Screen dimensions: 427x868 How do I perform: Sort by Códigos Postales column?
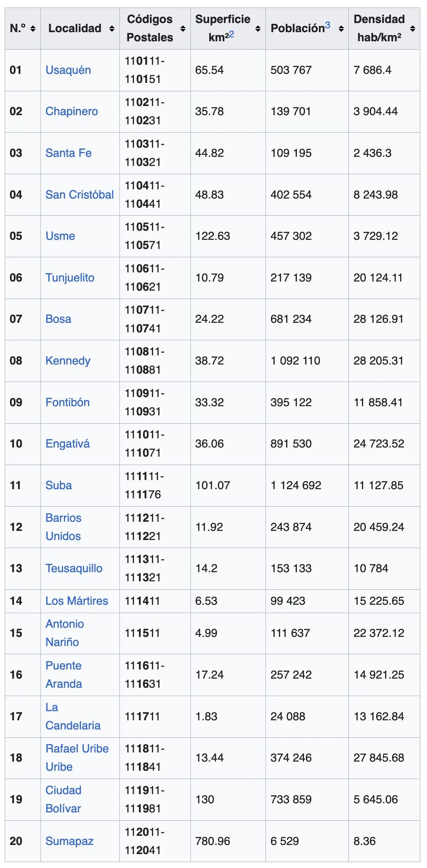183,29
